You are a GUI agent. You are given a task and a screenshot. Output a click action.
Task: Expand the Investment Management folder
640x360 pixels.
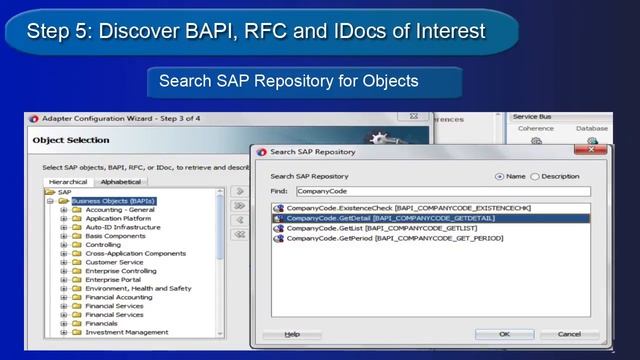tap(64, 332)
